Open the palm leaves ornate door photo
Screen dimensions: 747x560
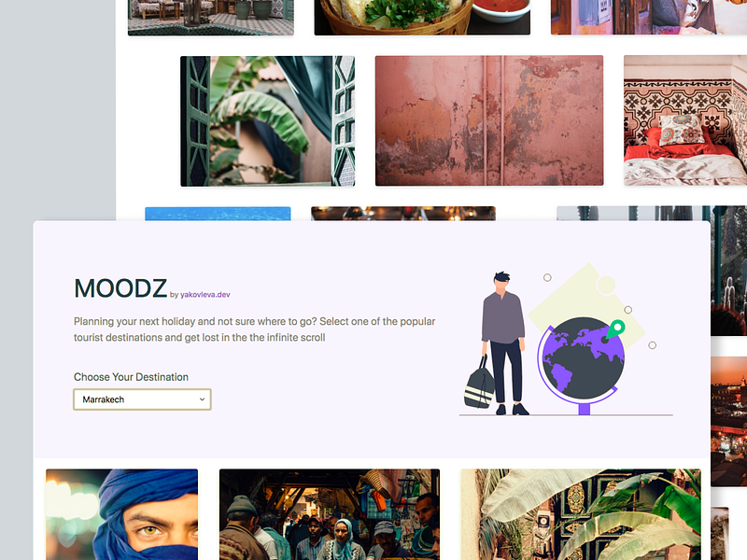(581, 514)
